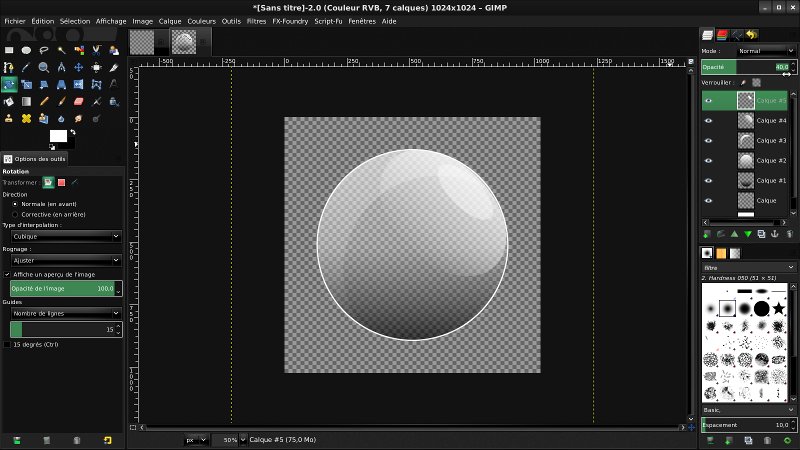Click the duplicate layer icon
Screen dimensions: 800x450
pos(761,234)
